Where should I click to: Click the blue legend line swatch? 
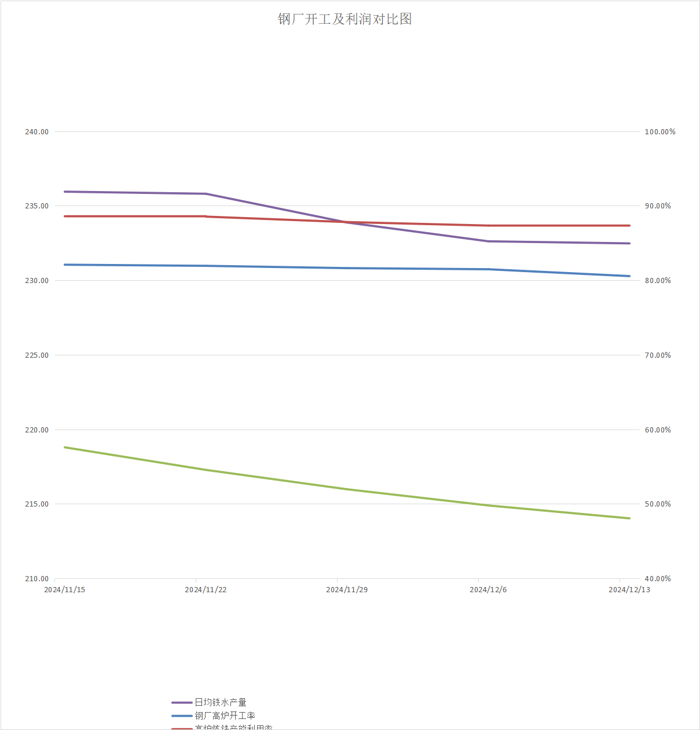182,716
